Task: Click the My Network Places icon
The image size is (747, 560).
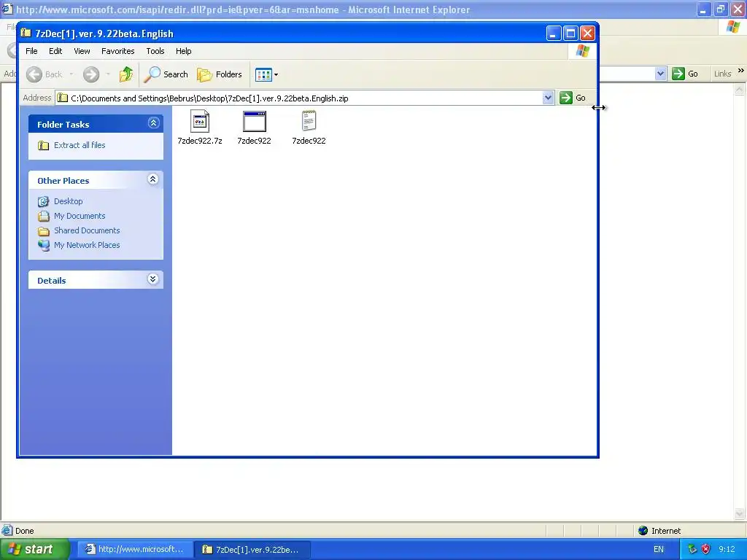Action: (43, 245)
